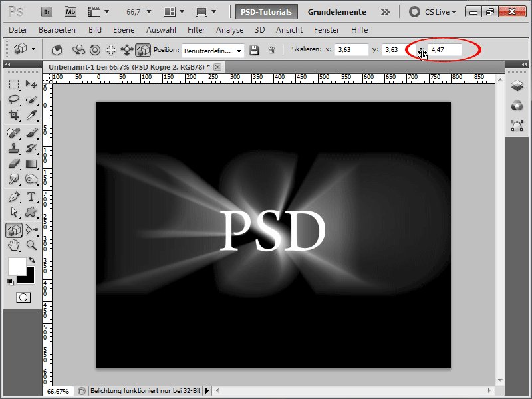This screenshot has height=399, width=532.
Task: Select the Zoom tool
Action: pos(31,245)
